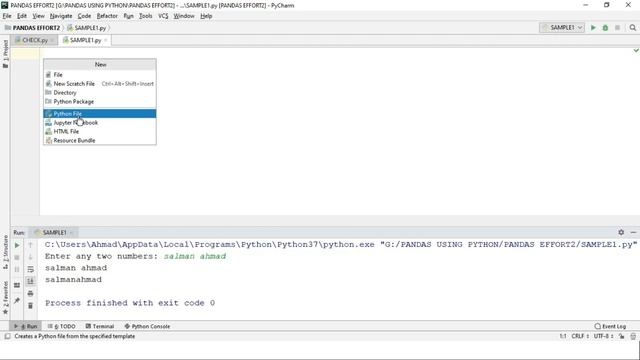
Task: Open the VCS menu
Action: 163,16
